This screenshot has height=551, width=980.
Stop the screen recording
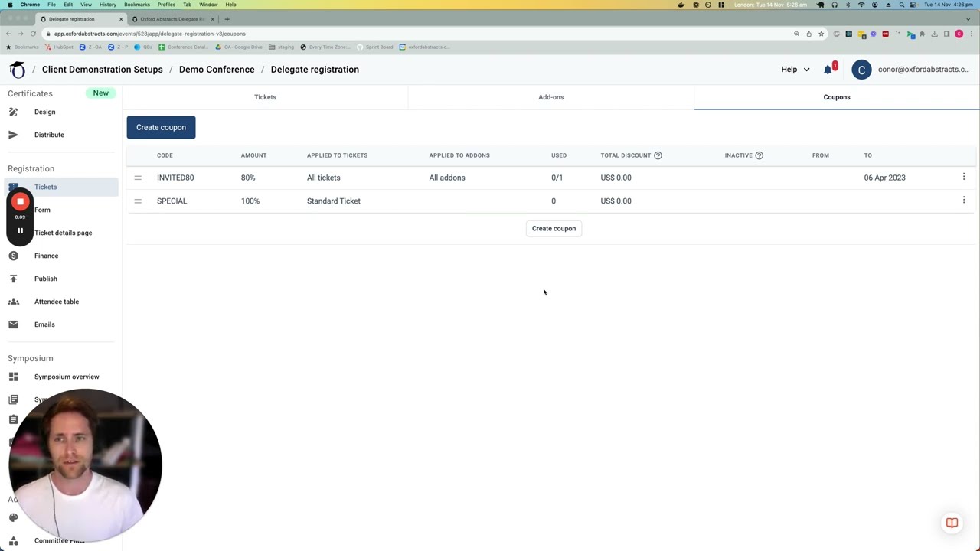(x=20, y=202)
